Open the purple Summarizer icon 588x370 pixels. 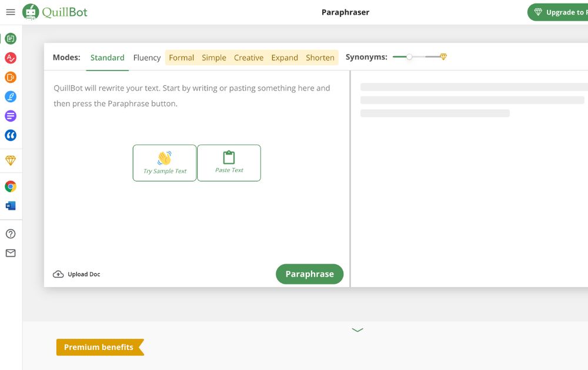[x=11, y=116]
